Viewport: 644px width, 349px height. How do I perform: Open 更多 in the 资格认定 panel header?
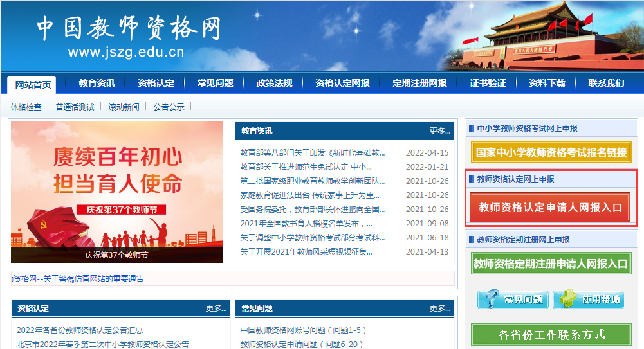[x=216, y=309]
